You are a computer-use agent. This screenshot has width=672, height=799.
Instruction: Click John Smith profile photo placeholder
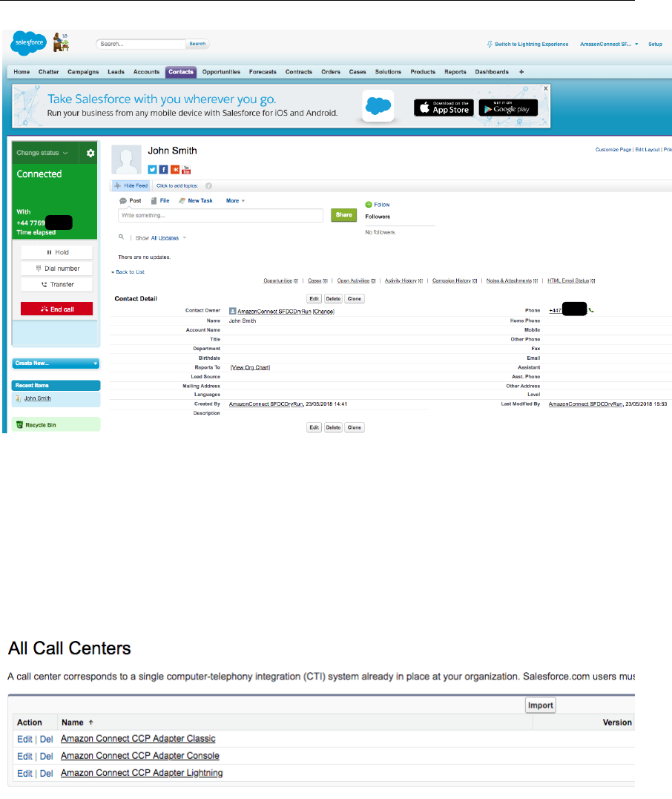126,160
